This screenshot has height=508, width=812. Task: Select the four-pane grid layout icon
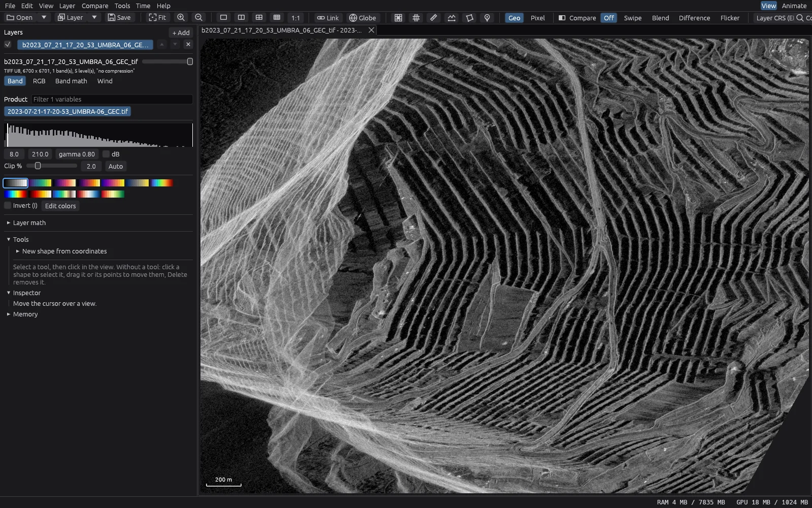259,18
